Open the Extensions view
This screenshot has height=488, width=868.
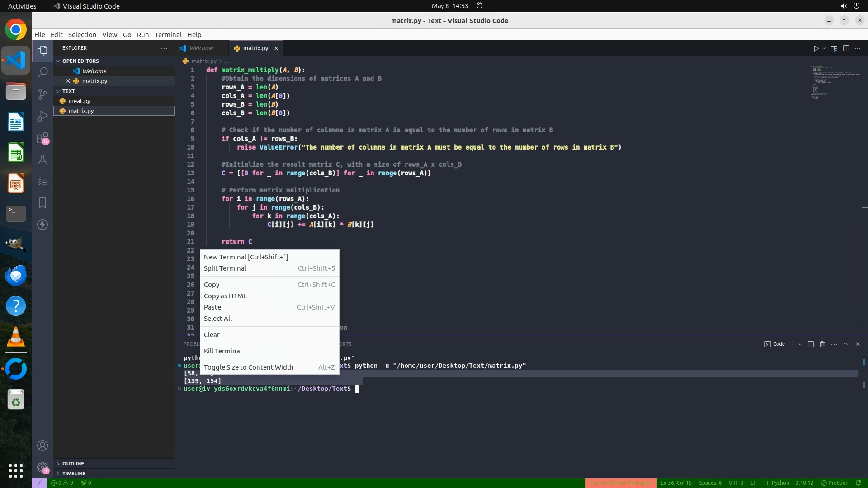[x=42, y=138]
